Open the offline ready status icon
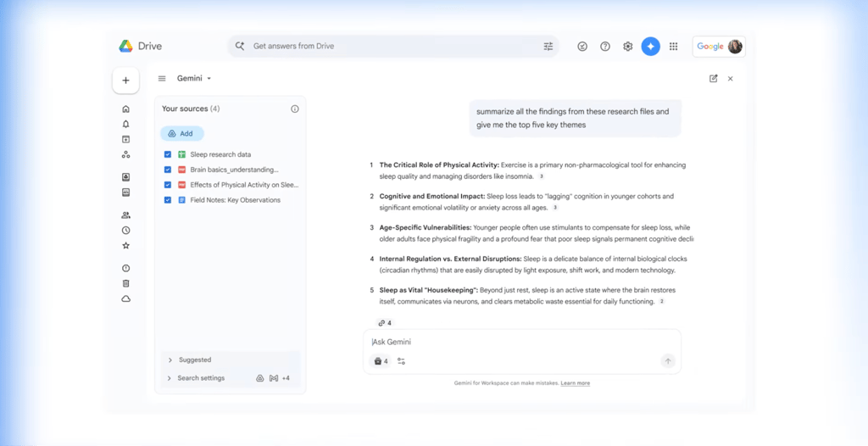Screen dimensions: 868x446 582,47
